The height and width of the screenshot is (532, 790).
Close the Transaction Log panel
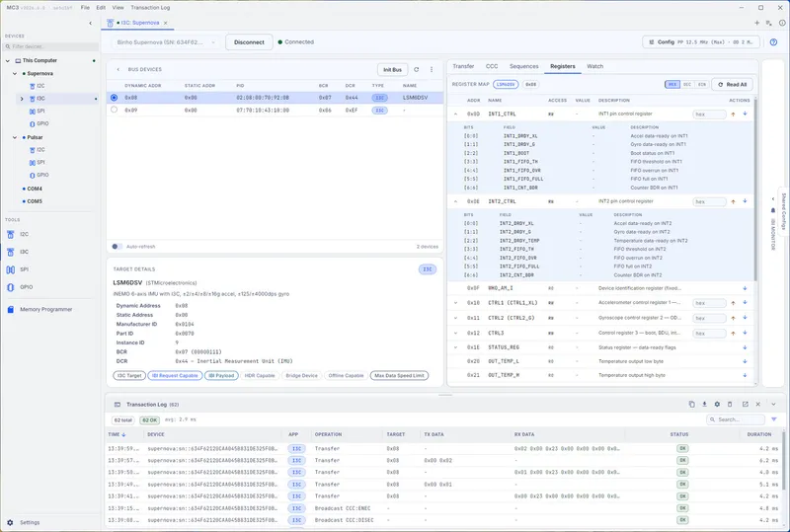[757, 404]
